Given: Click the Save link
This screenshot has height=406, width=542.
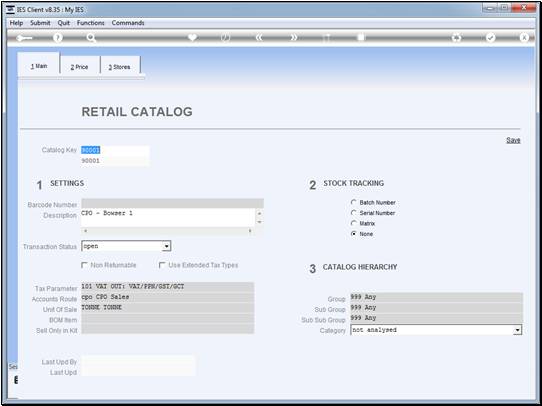Looking at the screenshot, I should pos(513,140).
